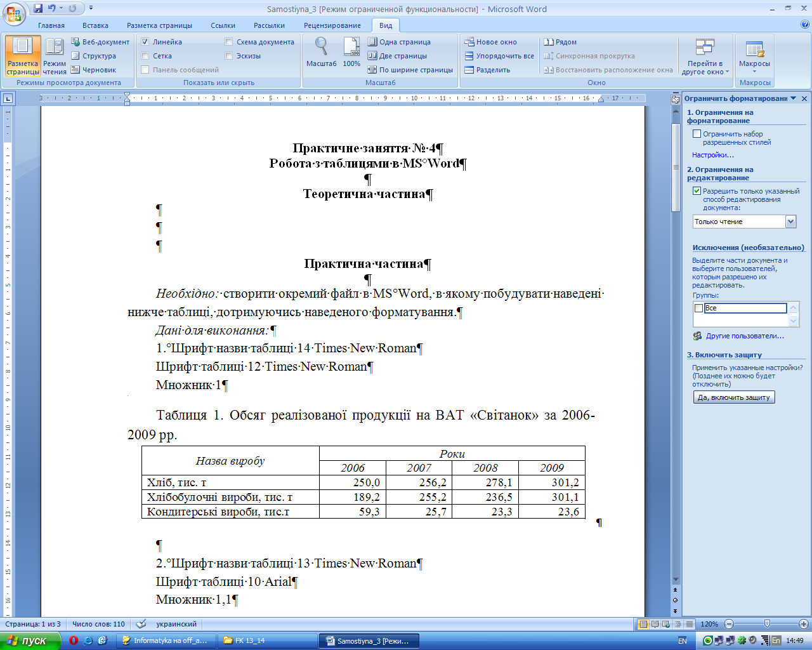Open the Только чтение dropdown
This screenshot has width=812, height=650.
(790, 222)
